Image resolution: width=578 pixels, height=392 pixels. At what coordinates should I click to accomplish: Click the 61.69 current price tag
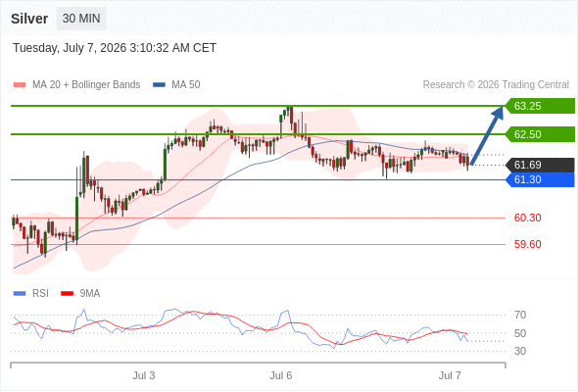coord(540,165)
